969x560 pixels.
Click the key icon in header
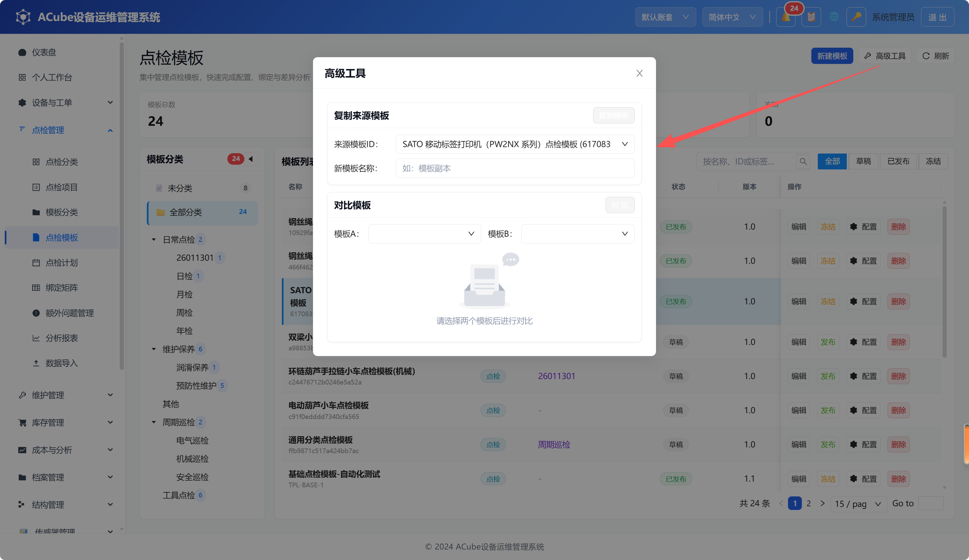(x=856, y=17)
